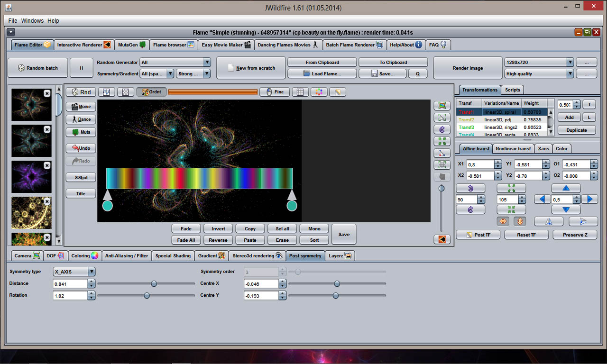Click the colored dots icon in editor toolbar
This screenshot has height=364, width=607.
tap(319, 92)
